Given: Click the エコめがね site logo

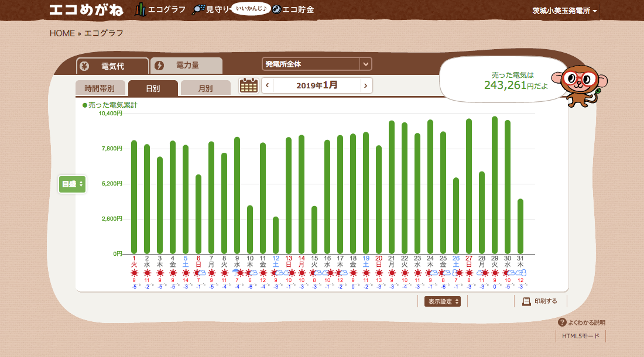Looking at the screenshot, I should pos(86,10).
